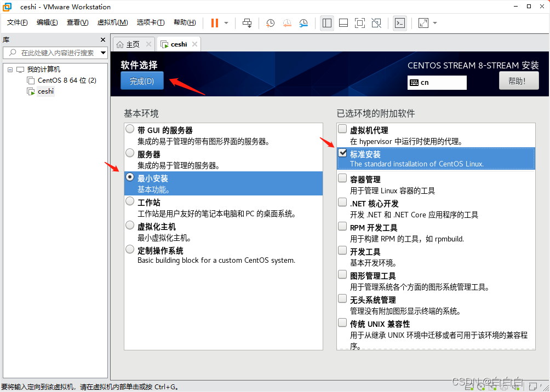Select the 服务器 radio button

click(x=130, y=153)
